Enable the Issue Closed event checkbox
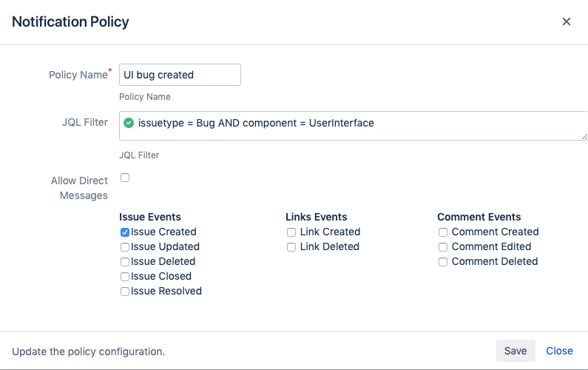588x370 pixels. click(125, 276)
